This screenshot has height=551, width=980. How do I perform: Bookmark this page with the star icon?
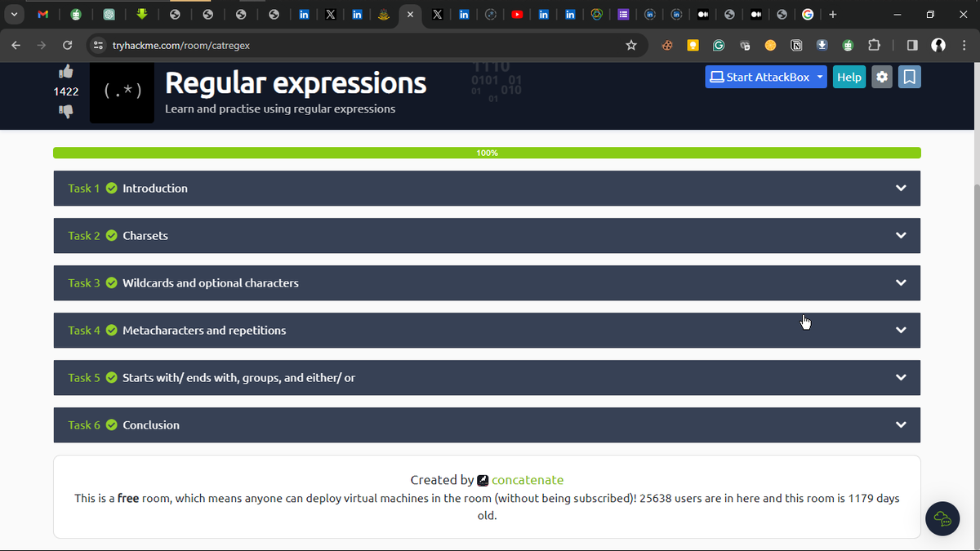point(630,46)
